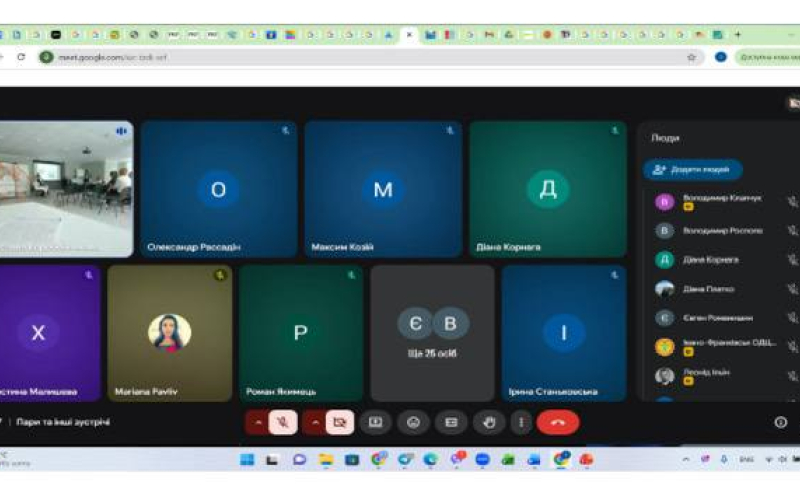Select the classroom video feed tile
The width and height of the screenshot is (800, 500).
[x=66, y=189]
